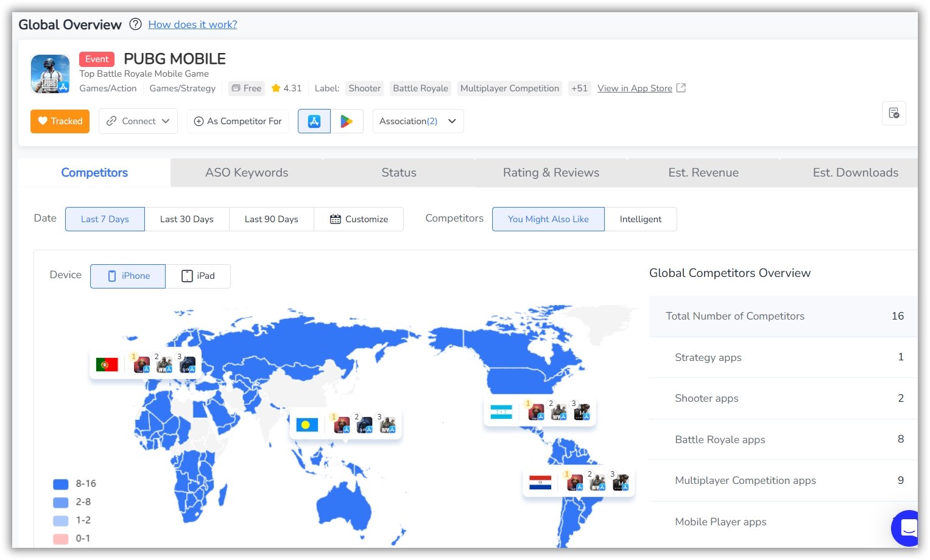Select the Last 90 Days range

tap(272, 219)
